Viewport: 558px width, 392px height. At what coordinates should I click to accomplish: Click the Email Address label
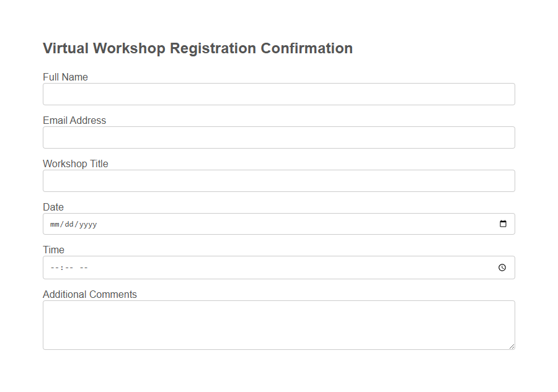[74, 120]
